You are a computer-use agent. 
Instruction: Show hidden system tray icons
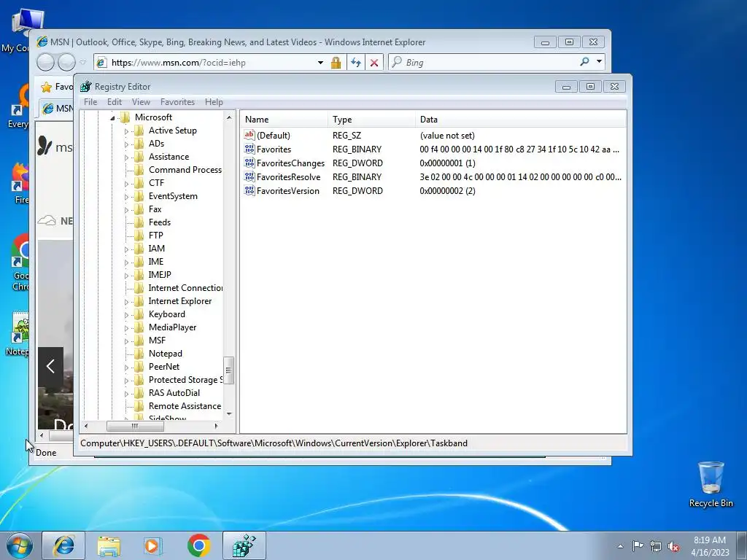point(620,547)
